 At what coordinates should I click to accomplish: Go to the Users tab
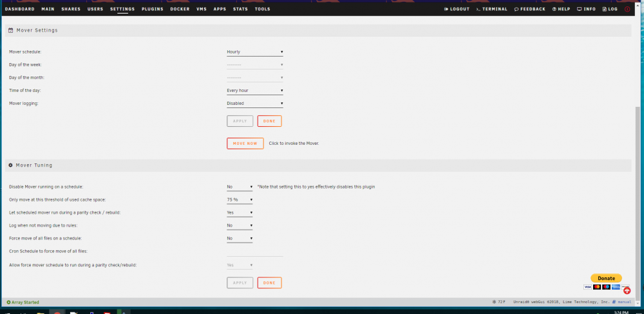95,9
